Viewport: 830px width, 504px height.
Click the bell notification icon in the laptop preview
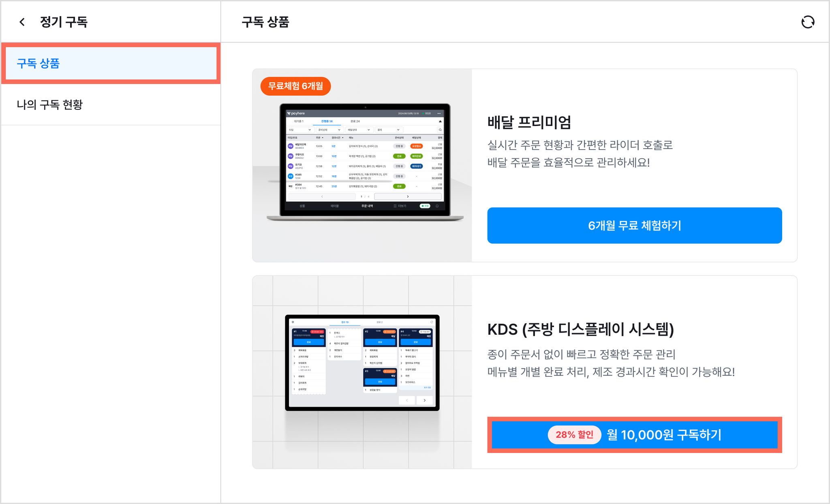(x=437, y=206)
